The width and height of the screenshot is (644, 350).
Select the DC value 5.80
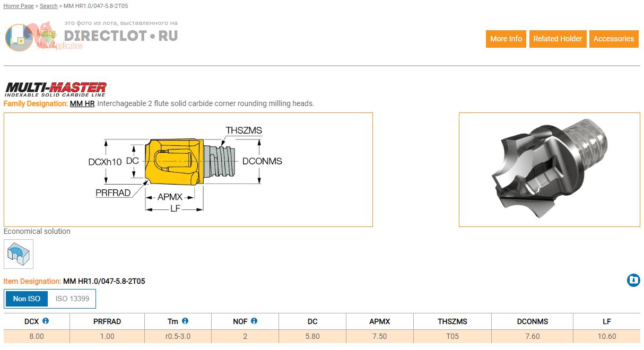312,336
